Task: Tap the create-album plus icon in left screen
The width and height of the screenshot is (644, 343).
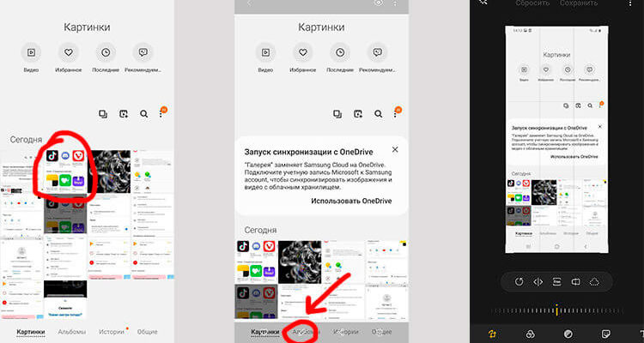Action: point(124,114)
